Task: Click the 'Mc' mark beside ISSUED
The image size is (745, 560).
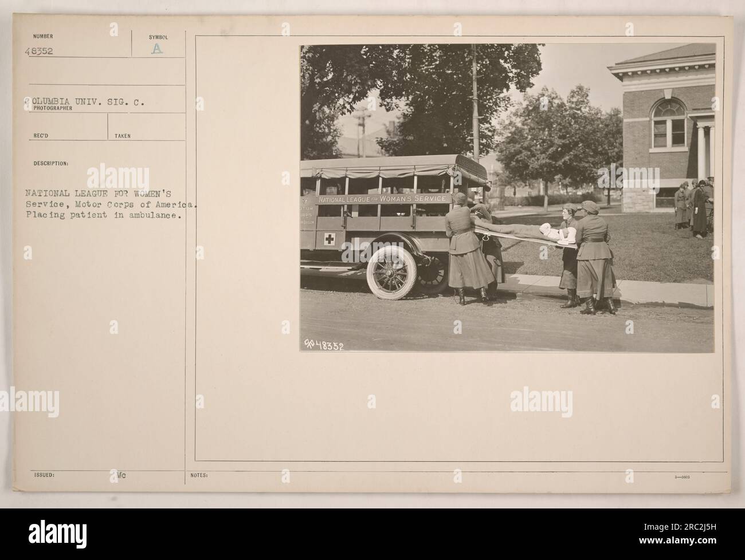Action: tap(120, 475)
